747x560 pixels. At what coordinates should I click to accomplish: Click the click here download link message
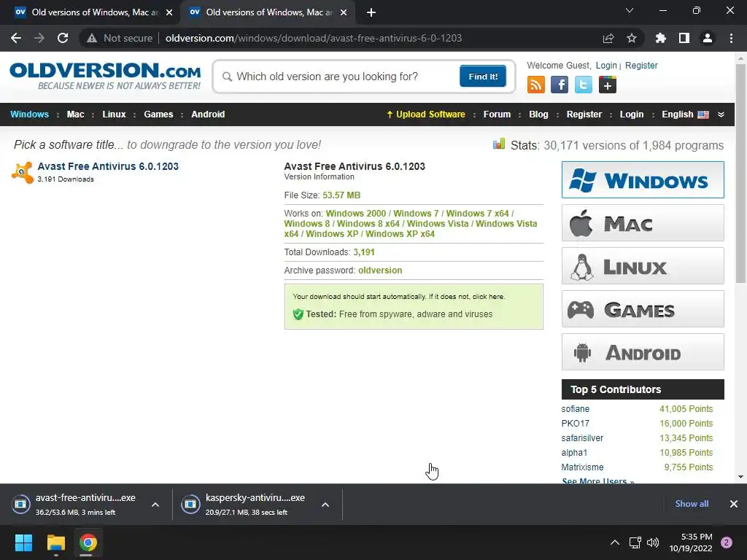[x=488, y=296]
